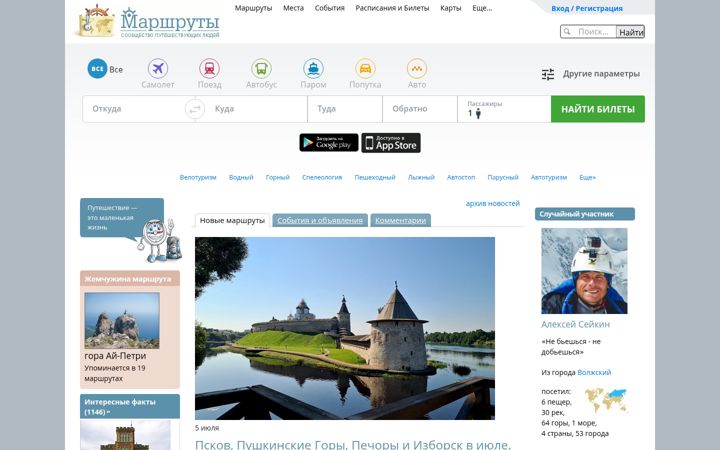The width and height of the screenshot is (720, 450).
Task: Open Расписания и Билеты menu item
Action: [x=392, y=8]
